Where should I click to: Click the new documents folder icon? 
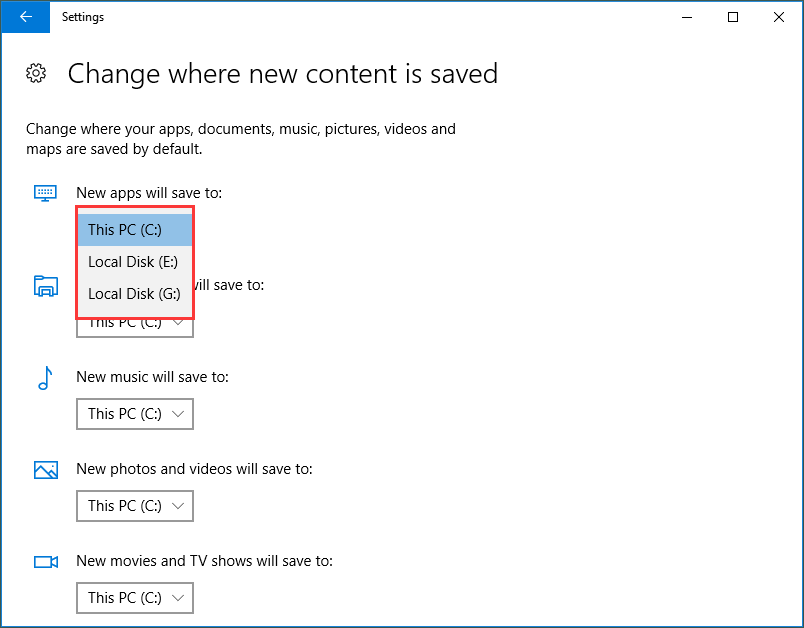(x=46, y=286)
